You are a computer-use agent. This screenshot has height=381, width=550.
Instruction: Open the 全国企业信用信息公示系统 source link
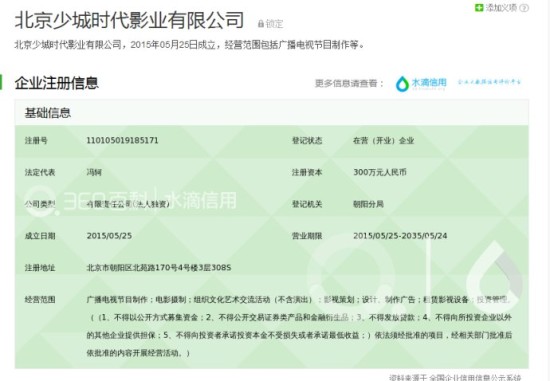(x=475, y=378)
